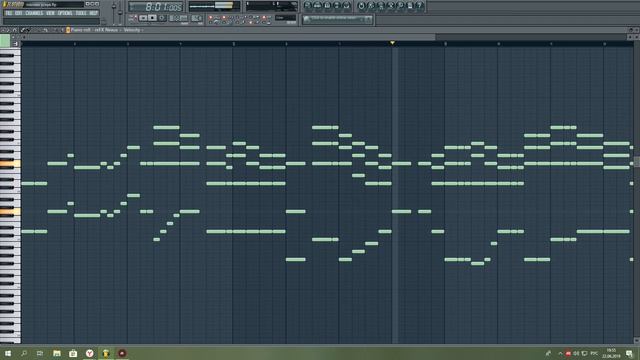
Task: Click the tempo display
Action: click(x=178, y=18)
